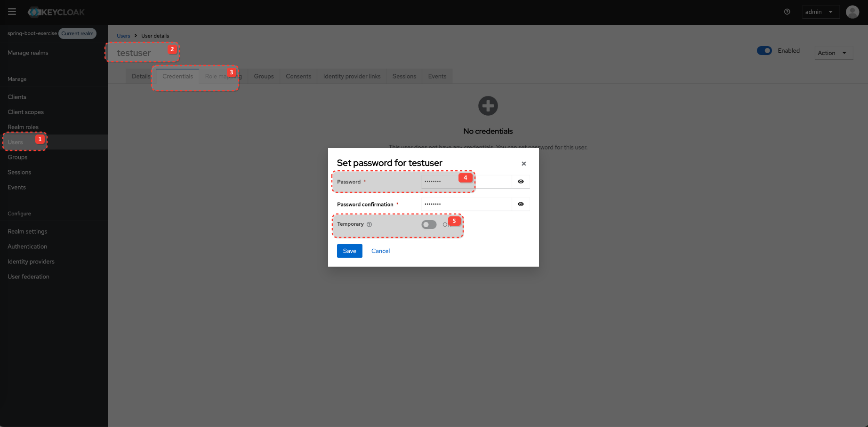The width and height of the screenshot is (868, 427).
Task: Cancel setting the password
Action: point(380,251)
